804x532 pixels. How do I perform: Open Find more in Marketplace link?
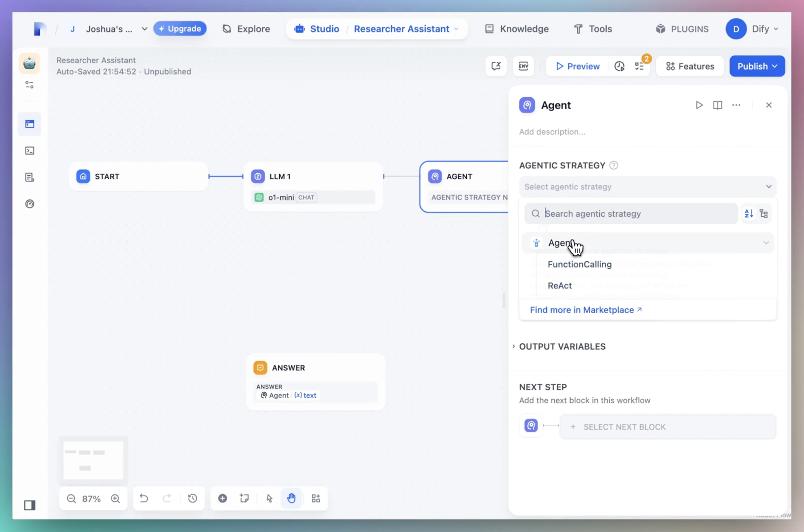coord(585,310)
